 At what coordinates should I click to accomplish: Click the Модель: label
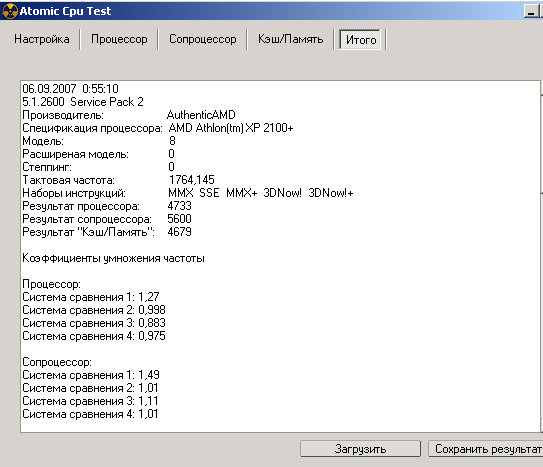coord(43,141)
